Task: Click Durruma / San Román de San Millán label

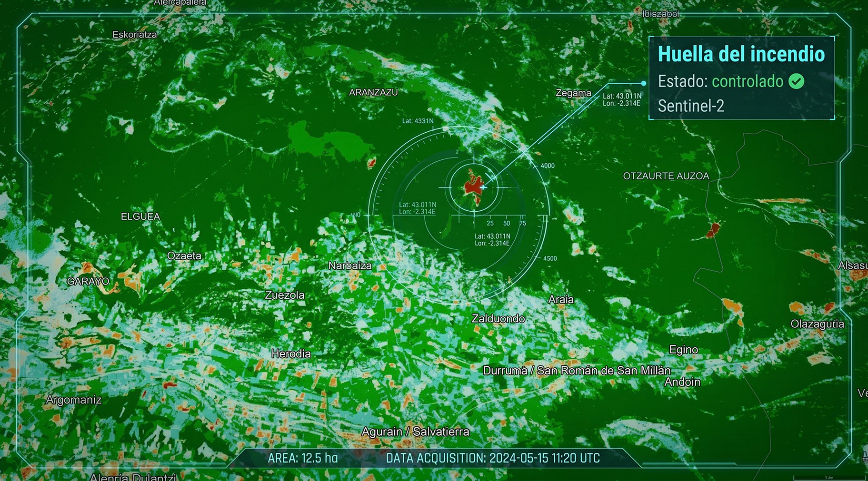Action: [577, 371]
